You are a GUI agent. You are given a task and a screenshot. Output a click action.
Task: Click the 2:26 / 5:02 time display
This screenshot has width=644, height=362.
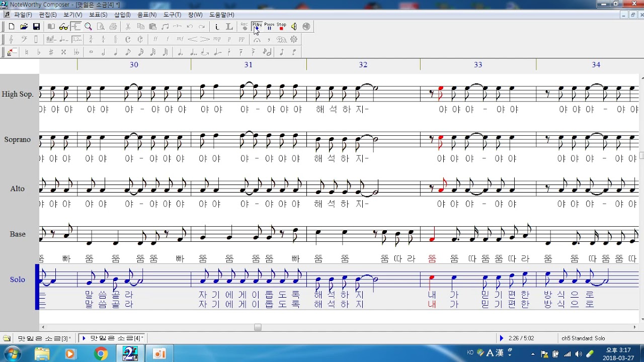tap(520, 338)
